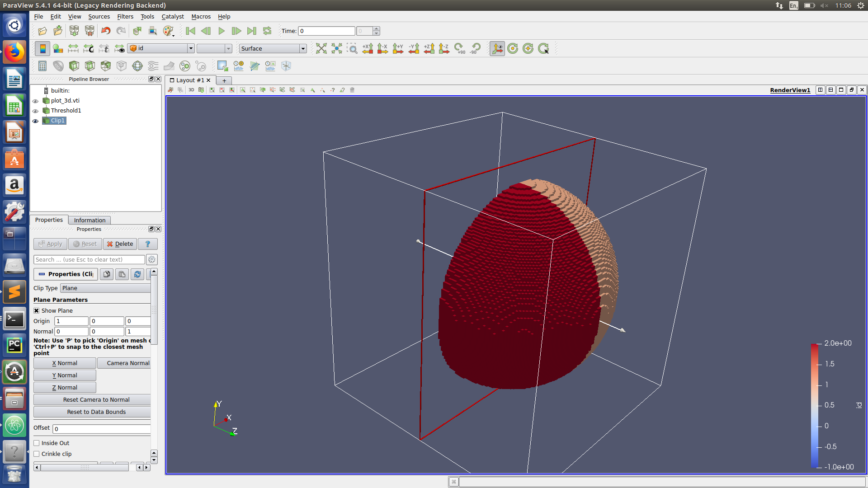This screenshot has height=488, width=868.
Task: Toggle color legend visibility icon
Action: tap(42, 48)
